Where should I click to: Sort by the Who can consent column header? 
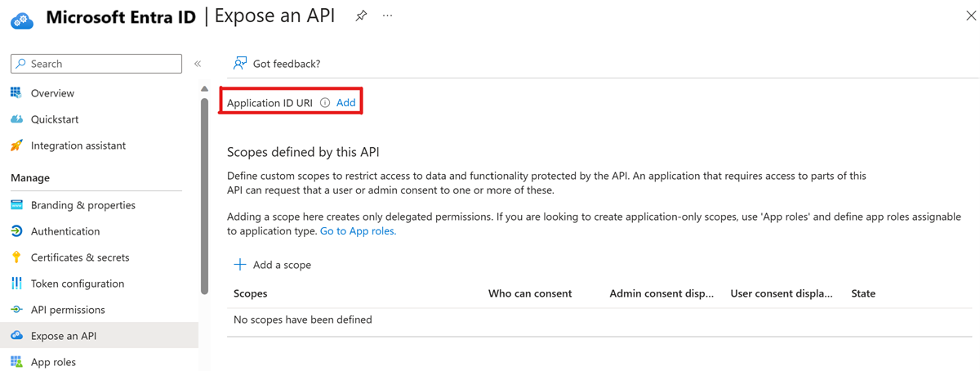pyautogui.click(x=530, y=293)
